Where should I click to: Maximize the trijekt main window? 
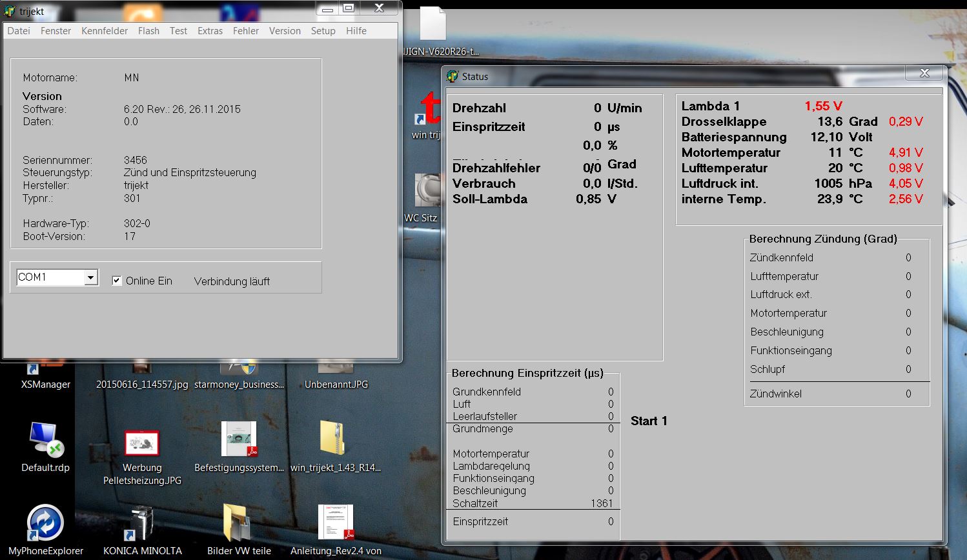click(x=349, y=8)
